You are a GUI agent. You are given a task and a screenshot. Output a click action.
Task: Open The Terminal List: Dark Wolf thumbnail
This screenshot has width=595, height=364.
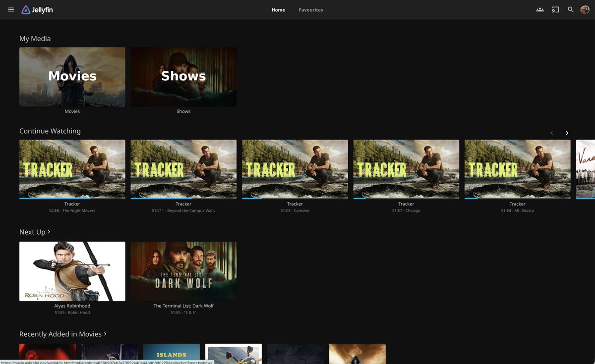[183, 271]
